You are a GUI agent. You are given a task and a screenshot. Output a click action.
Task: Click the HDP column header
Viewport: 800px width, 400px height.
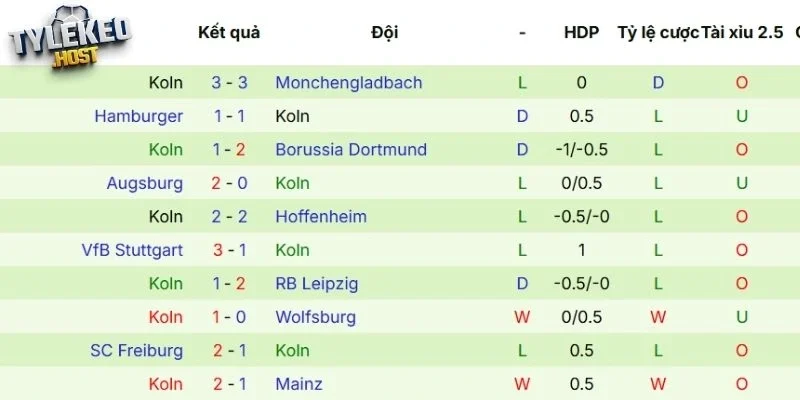tap(581, 32)
